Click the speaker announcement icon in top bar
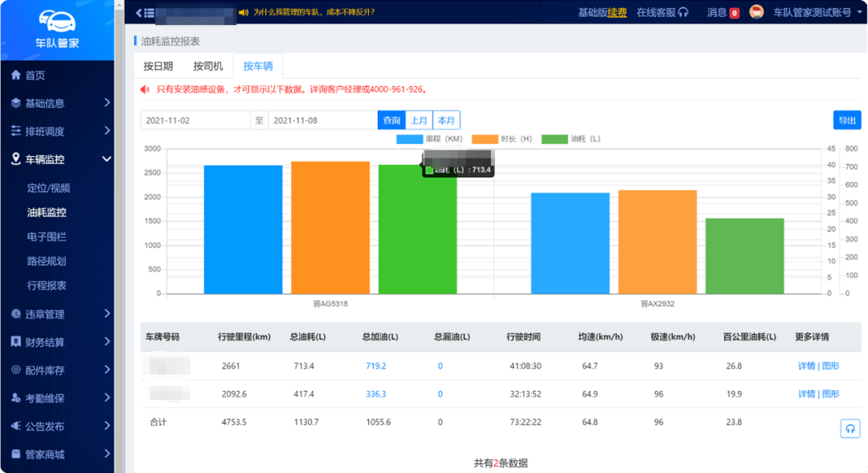868x473 pixels. (244, 12)
